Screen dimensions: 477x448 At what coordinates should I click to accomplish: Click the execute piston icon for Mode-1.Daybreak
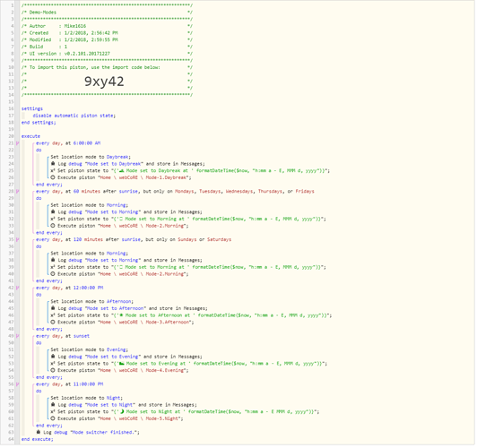point(53,178)
